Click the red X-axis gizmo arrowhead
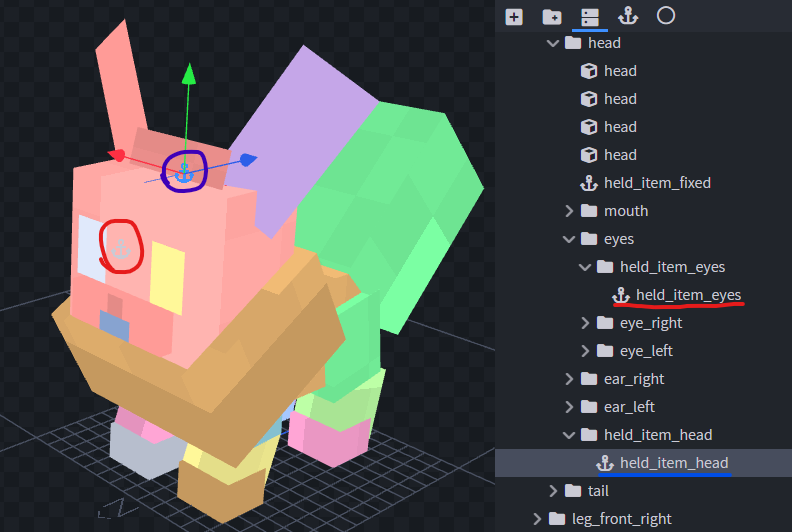The height and width of the screenshot is (532, 792). tap(117, 155)
